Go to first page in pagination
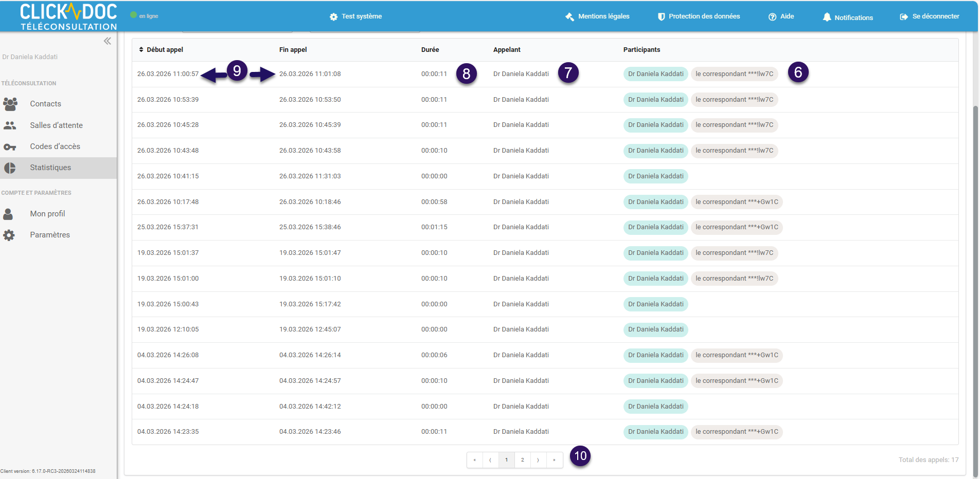Viewport: 980px width, 479px height. coord(474,460)
